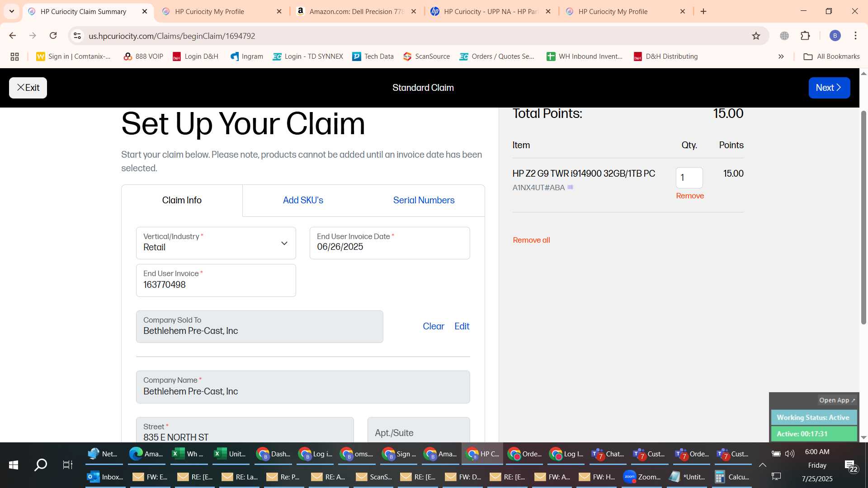Open Windows taskbar search
Screen dimensions: 868x488
[x=41, y=465]
